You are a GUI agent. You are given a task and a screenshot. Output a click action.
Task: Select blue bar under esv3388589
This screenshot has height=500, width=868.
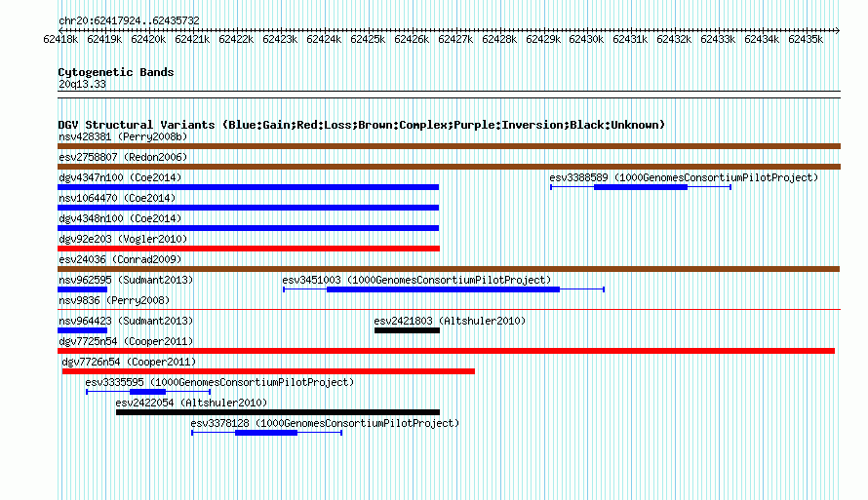pyautogui.click(x=641, y=187)
